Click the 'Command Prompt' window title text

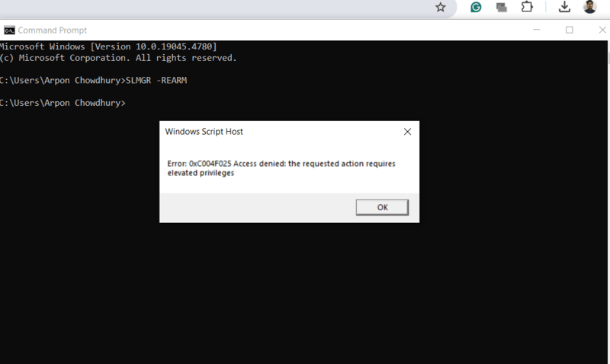(x=52, y=30)
